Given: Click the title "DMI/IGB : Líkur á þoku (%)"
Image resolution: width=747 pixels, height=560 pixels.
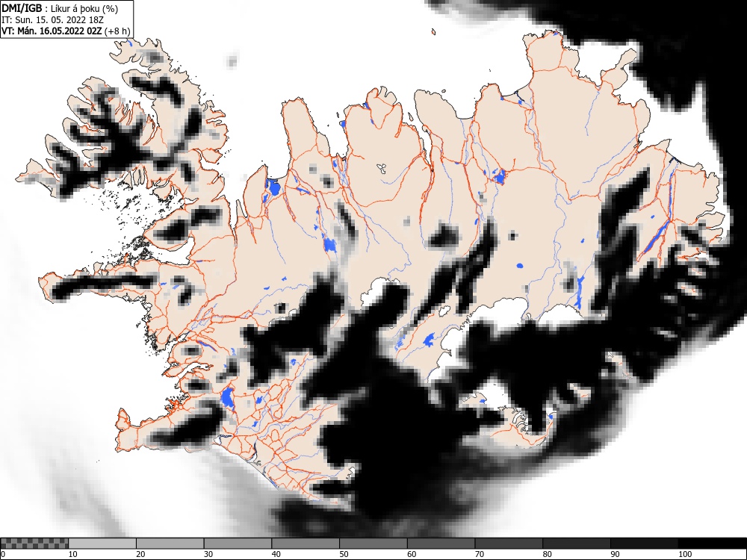Looking at the screenshot, I should (60, 8).
